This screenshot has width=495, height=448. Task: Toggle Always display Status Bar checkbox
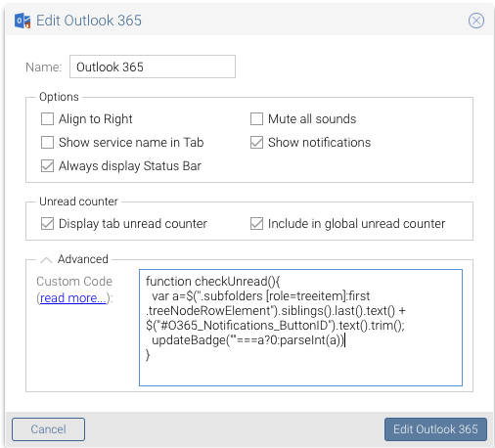click(47, 166)
